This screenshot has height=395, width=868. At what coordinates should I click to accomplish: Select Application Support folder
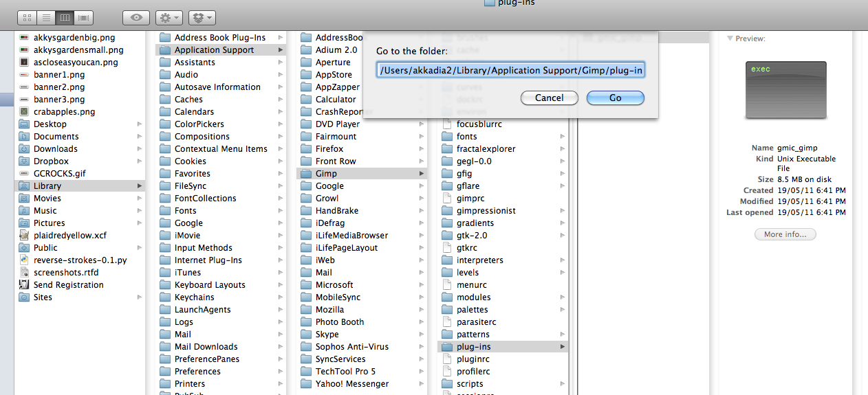(x=221, y=50)
